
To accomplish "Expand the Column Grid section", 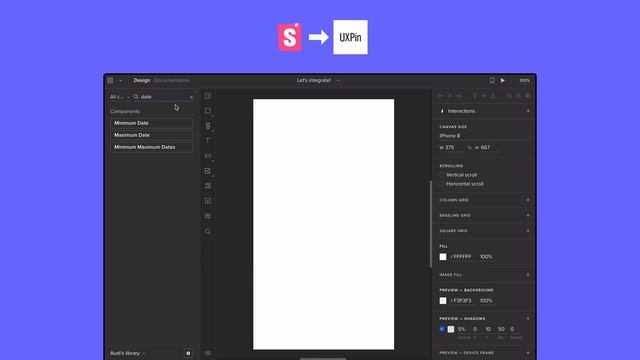I will (528, 200).
